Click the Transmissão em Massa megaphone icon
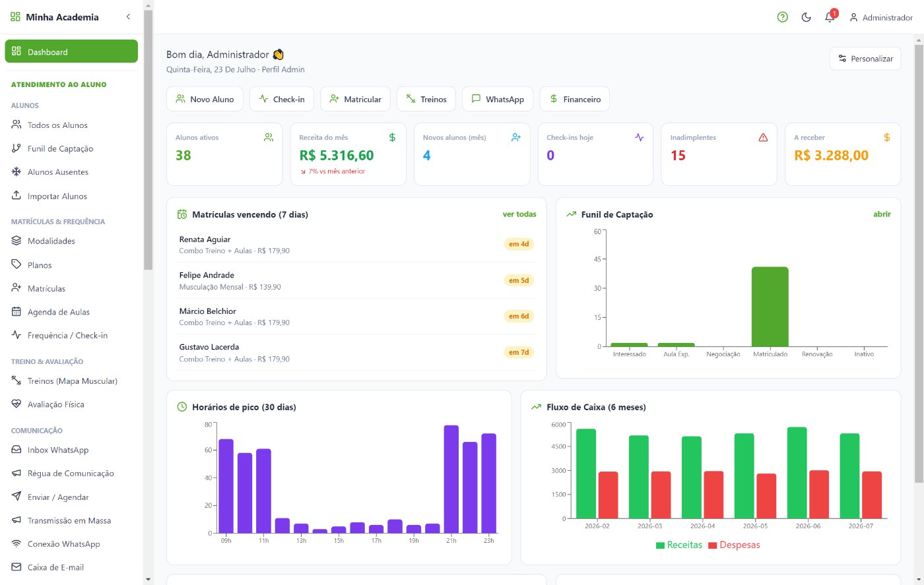Screen dimensions: 924x585 [16, 520]
